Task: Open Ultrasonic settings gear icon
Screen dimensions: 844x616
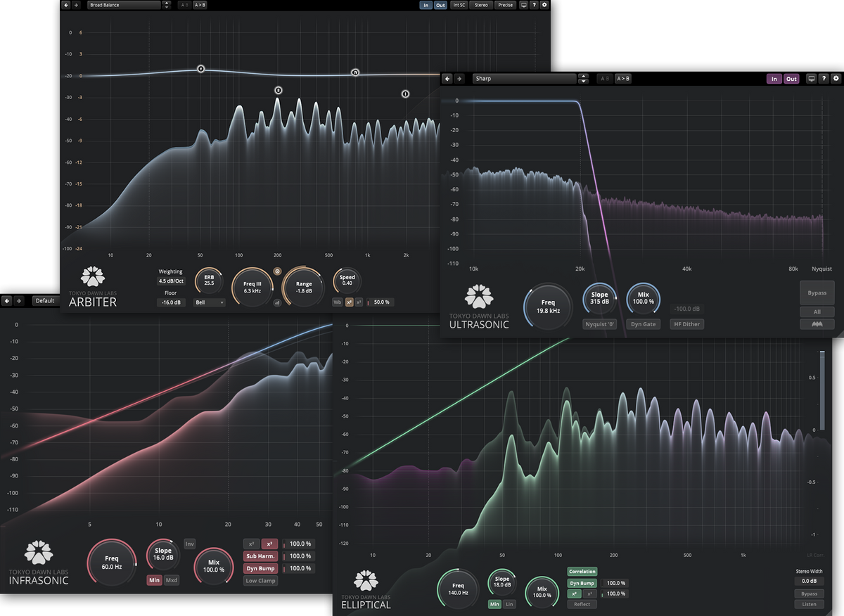Action: point(836,79)
